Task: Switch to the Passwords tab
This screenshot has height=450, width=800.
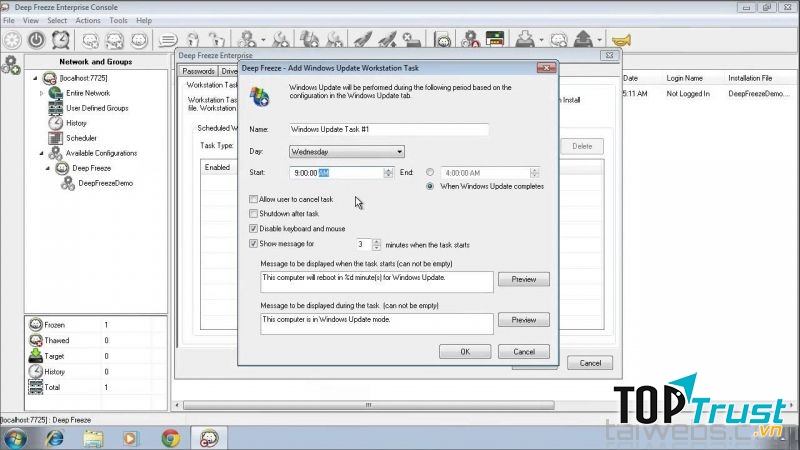Action: click(198, 71)
